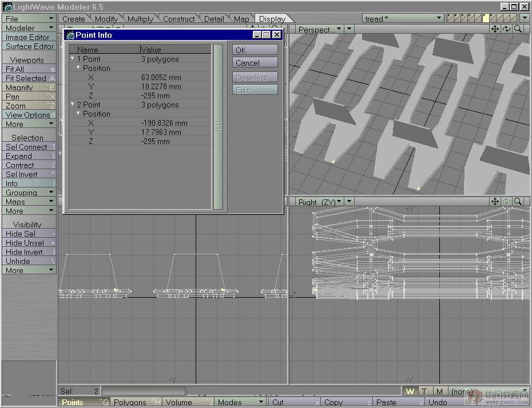Click the Point Info dialog title icon
This screenshot has height=408, width=532.
[x=70, y=35]
